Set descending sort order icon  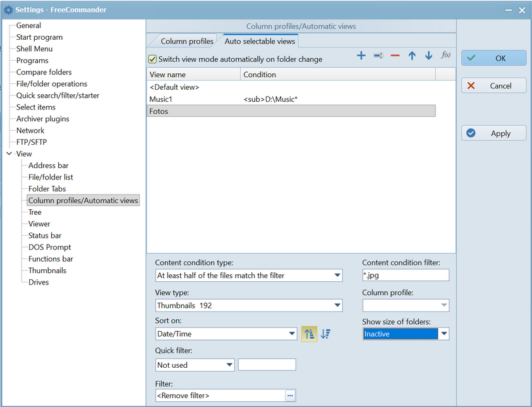[x=325, y=334]
